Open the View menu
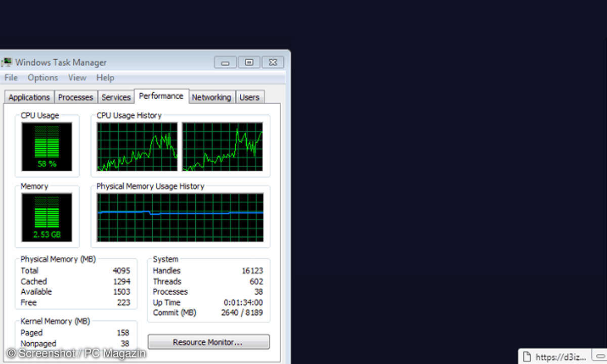Image resolution: width=607 pixels, height=364 pixels. (77, 77)
